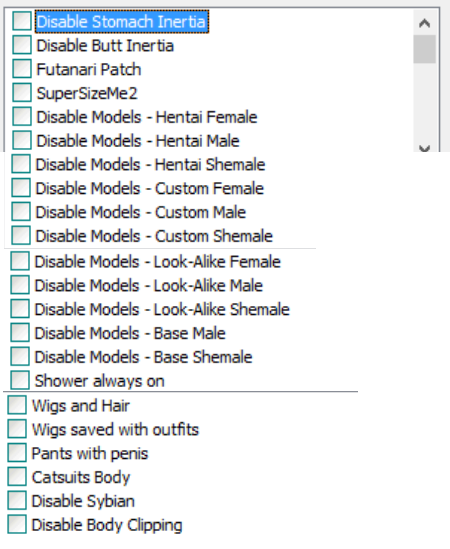Viewport: 450px width, 549px height.
Task: Check Disable Models - Custom Female
Action: click(x=21, y=188)
